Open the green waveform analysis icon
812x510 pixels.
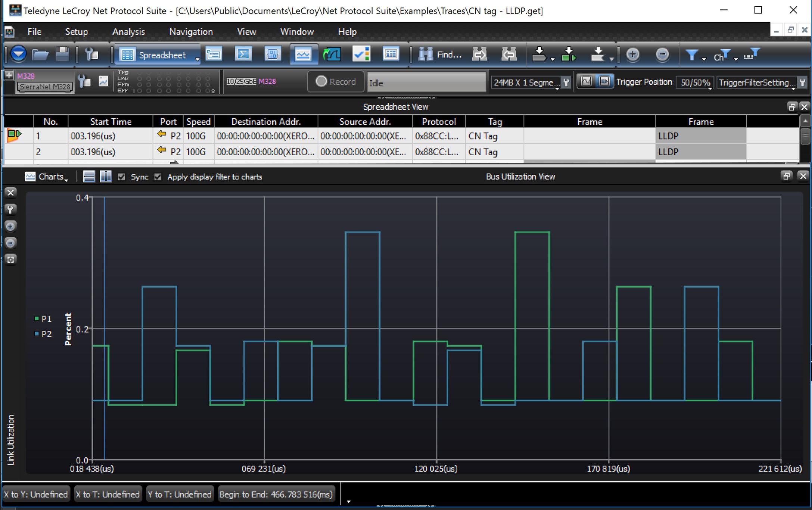[332, 55]
